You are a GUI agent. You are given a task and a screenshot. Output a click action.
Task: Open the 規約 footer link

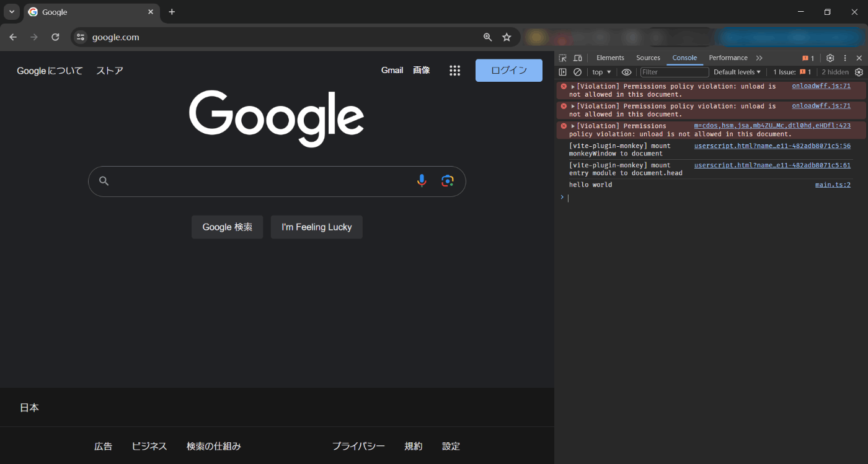coord(414,446)
